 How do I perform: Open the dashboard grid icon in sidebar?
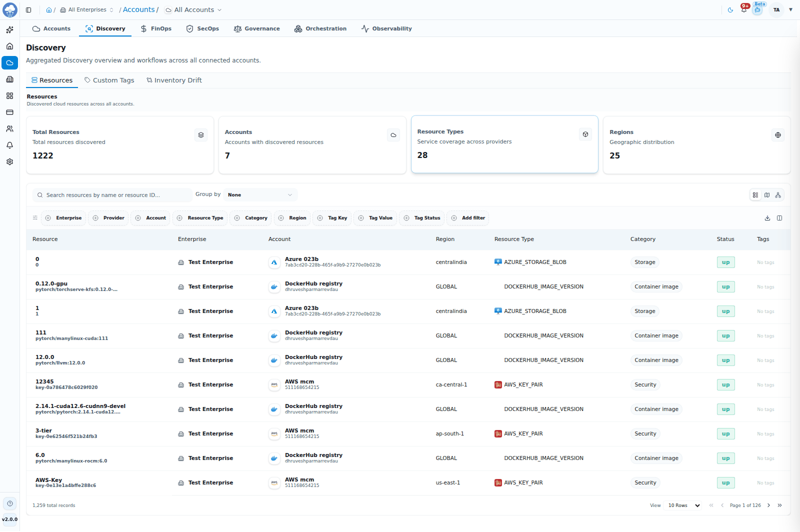[x=9, y=95]
